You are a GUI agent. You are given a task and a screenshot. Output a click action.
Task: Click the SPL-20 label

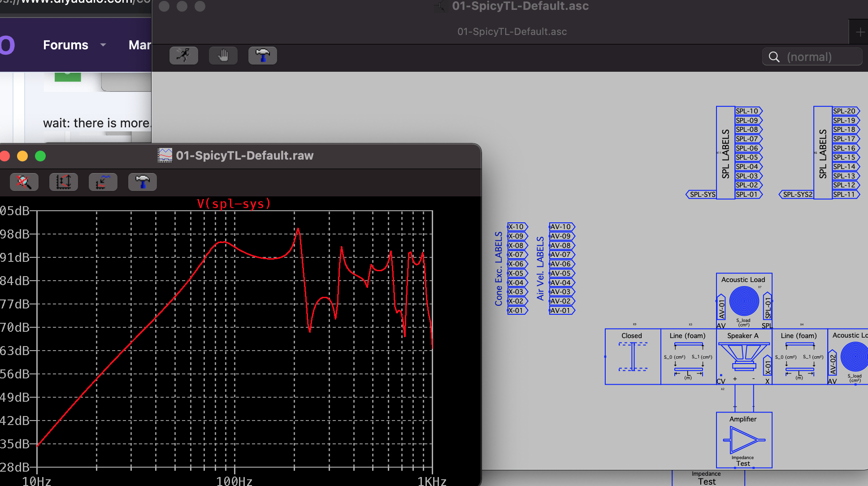846,111
